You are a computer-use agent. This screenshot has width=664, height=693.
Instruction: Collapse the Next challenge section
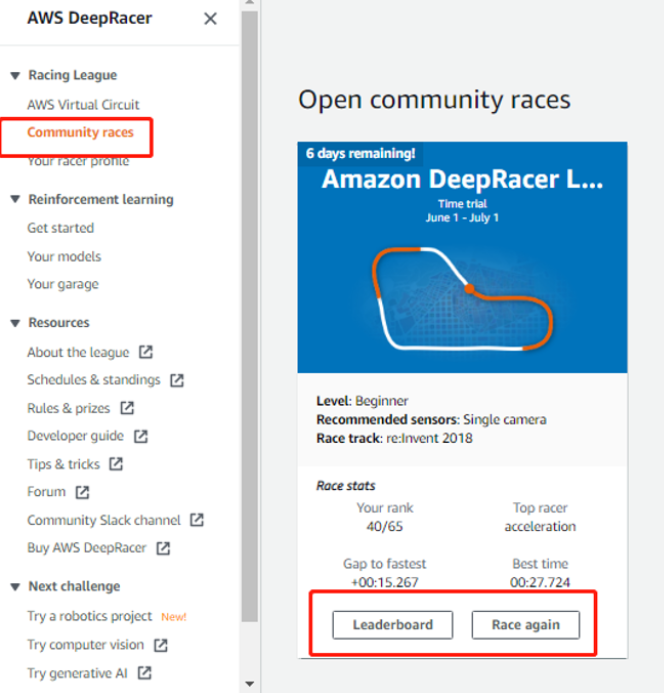click(15, 587)
